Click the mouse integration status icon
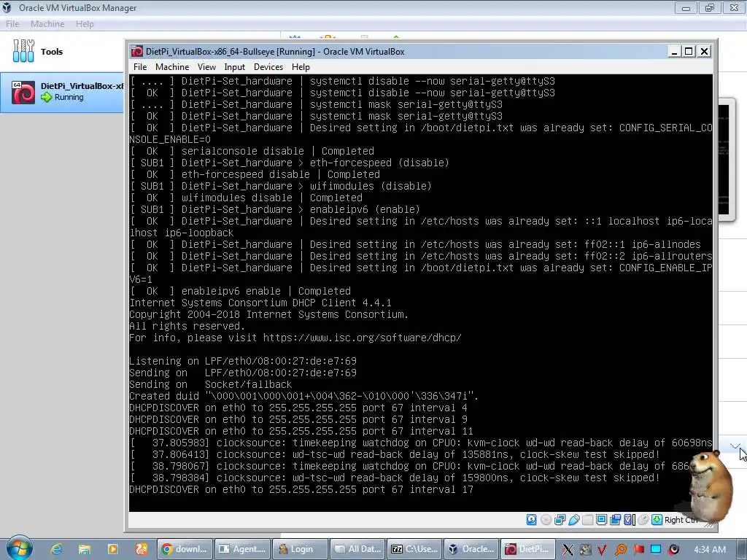The height and width of the screenshot is (560, 747). (x=643, y=519)
